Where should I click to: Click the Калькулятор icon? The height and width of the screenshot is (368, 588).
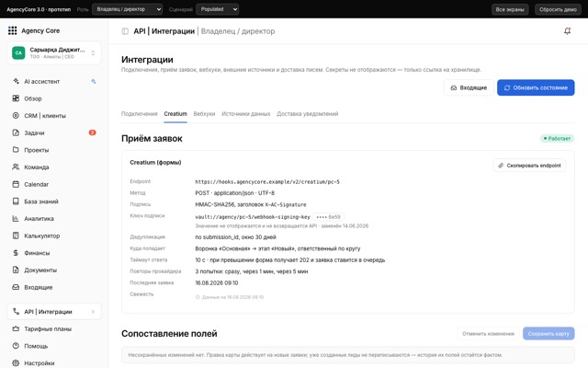pyautogui.click(x=16, y=236)
